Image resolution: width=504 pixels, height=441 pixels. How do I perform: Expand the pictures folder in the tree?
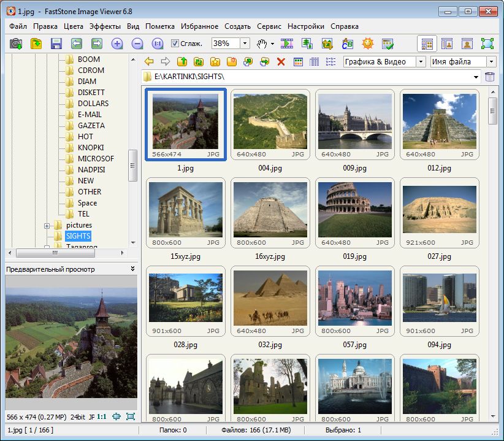[47, 226]
